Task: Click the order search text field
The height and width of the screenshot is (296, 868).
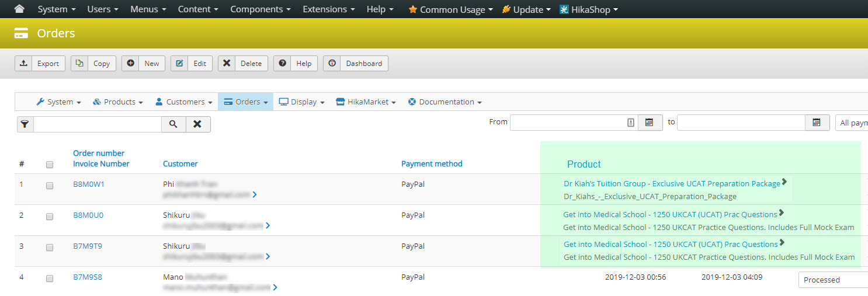Action: pyautogui.click(x=98, y=124)
